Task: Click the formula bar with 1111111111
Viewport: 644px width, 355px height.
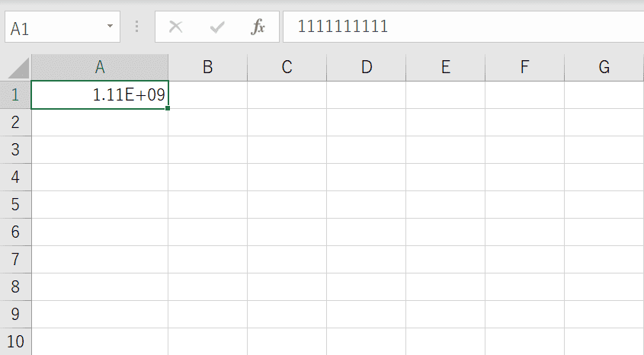Action: click(x=463, y=27)
